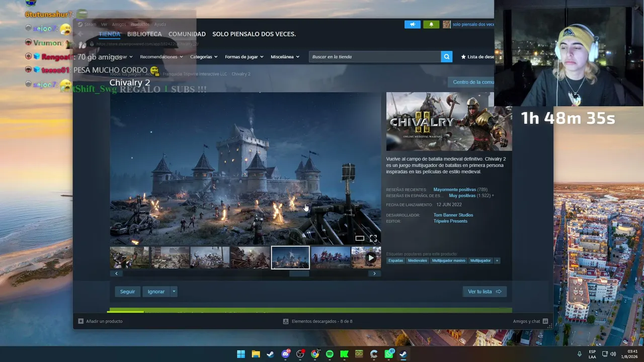Open File Explorer from the taskbar
The width and height of the screenshot is (644, 362).
click(x=256, y=354)
